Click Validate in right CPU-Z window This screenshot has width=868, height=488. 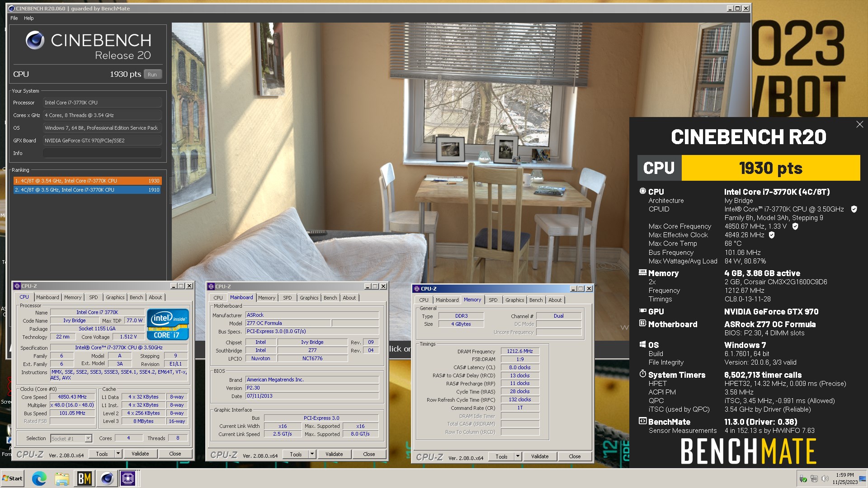point(540,456)
